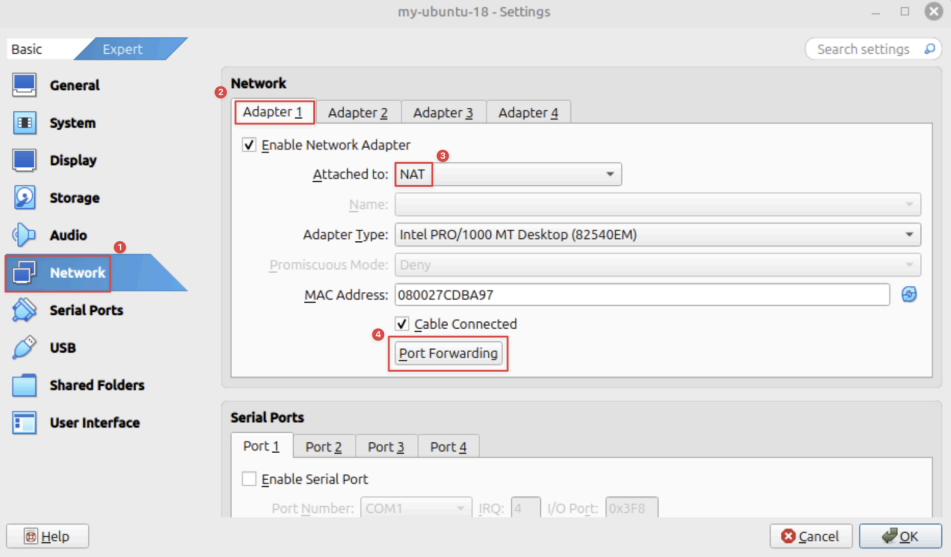Viewport: 951px width, 557px height.
Task: Click the USB plug icon
Action: [x=24, y=348]
